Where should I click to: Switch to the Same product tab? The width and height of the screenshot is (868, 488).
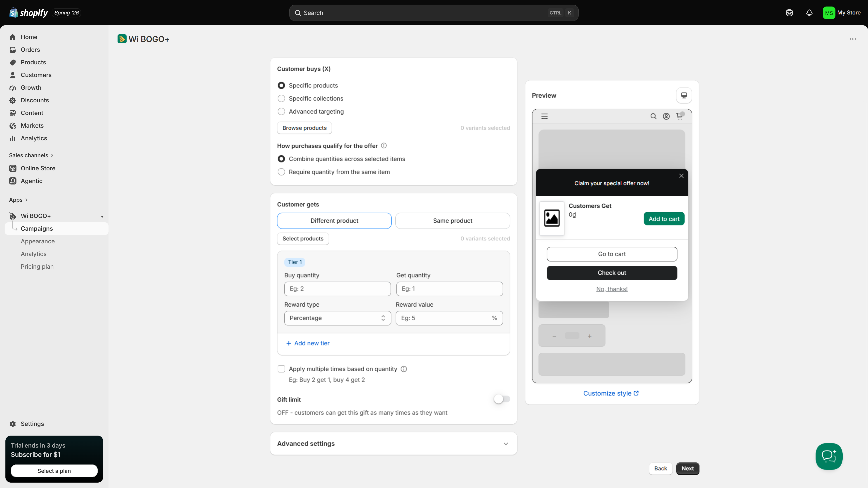453,221
